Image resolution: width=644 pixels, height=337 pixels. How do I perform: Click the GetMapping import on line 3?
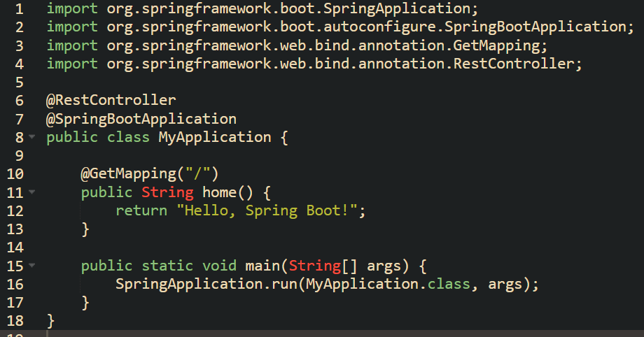click(327, 45)
